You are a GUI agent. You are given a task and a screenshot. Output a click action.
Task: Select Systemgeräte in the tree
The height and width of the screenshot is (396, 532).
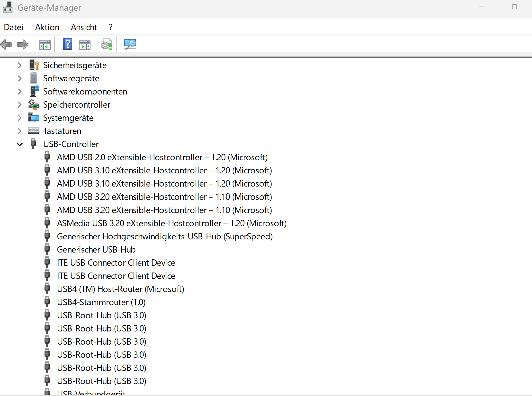pos(68,118)
